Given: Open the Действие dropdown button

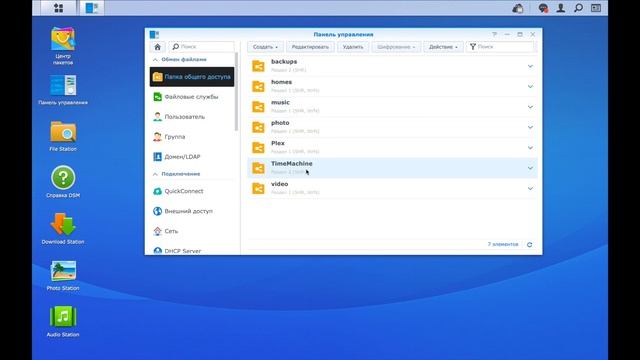Looking at the screenshot, I should pos(443,47).
